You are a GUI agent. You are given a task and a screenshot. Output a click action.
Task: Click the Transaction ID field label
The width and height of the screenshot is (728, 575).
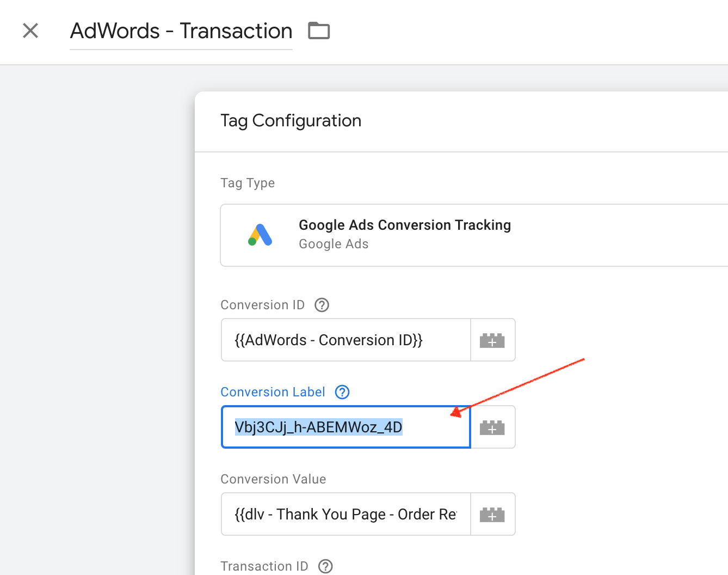(264, 566)
